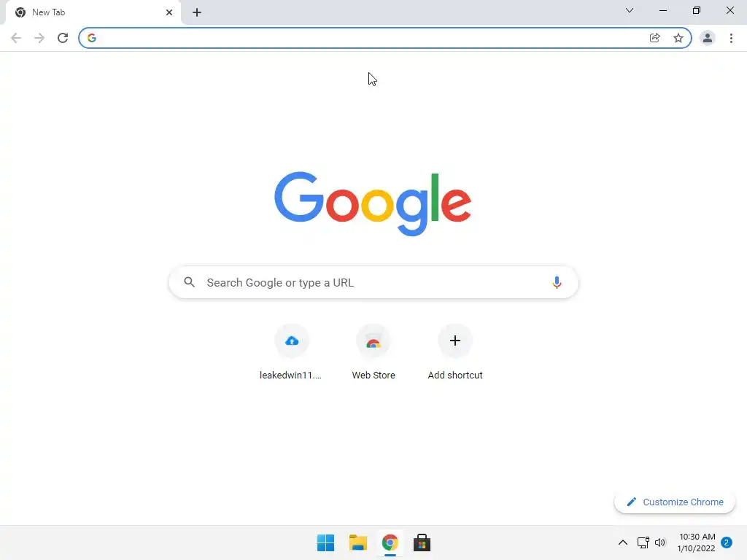
Task: Click the Google icon in address bar
Action: 92,38
